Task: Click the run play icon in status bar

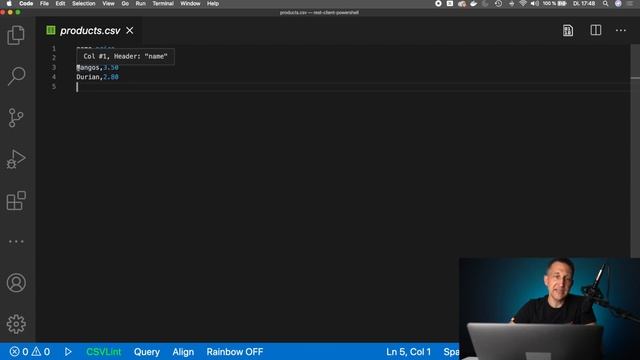Action: click(68, 352)
